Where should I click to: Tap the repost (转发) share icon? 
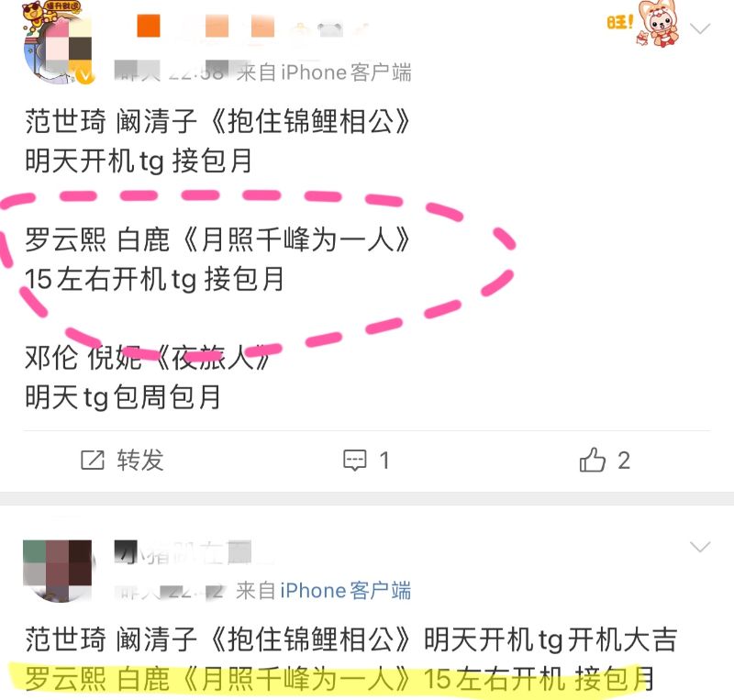(93, 460)
